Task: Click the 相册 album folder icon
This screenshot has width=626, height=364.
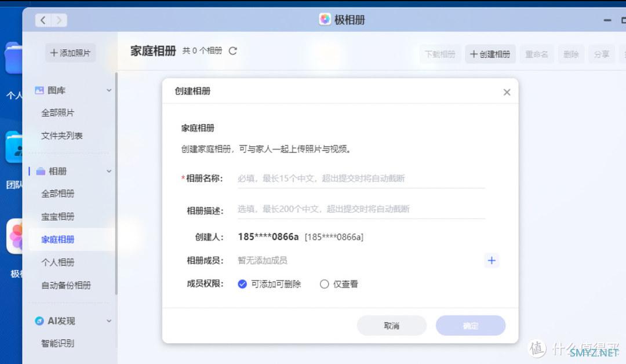Action: [41, 171]
